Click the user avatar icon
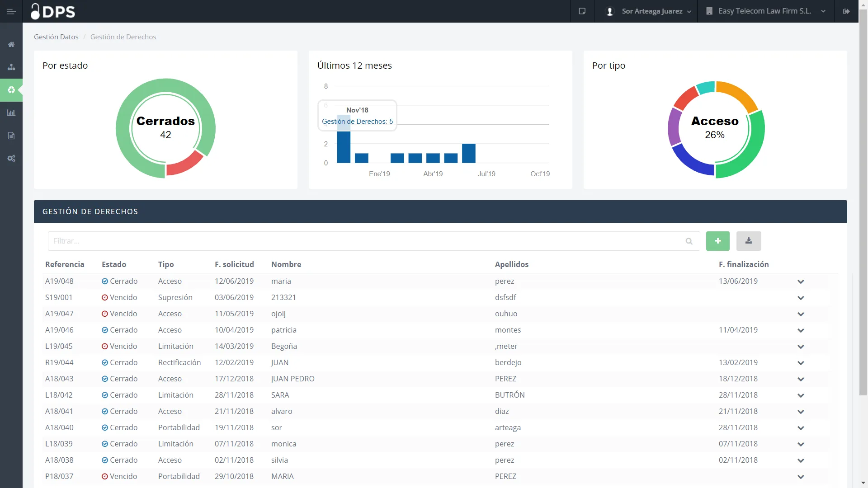The image size is (868, 488). [610, 11]
